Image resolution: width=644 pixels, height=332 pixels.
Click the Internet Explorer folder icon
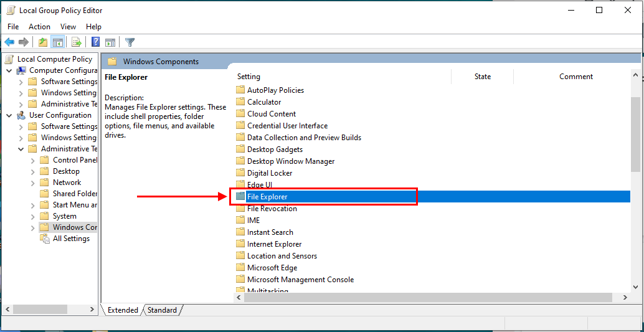240,244
